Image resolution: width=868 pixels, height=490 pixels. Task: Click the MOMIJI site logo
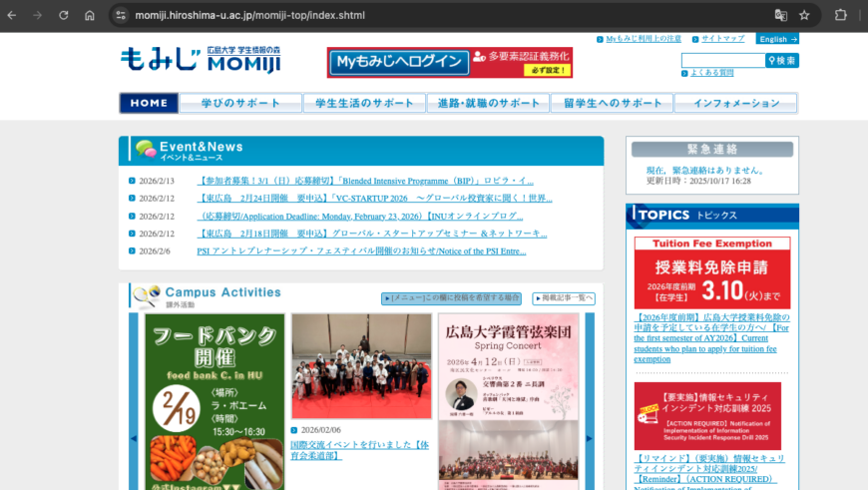201,61
